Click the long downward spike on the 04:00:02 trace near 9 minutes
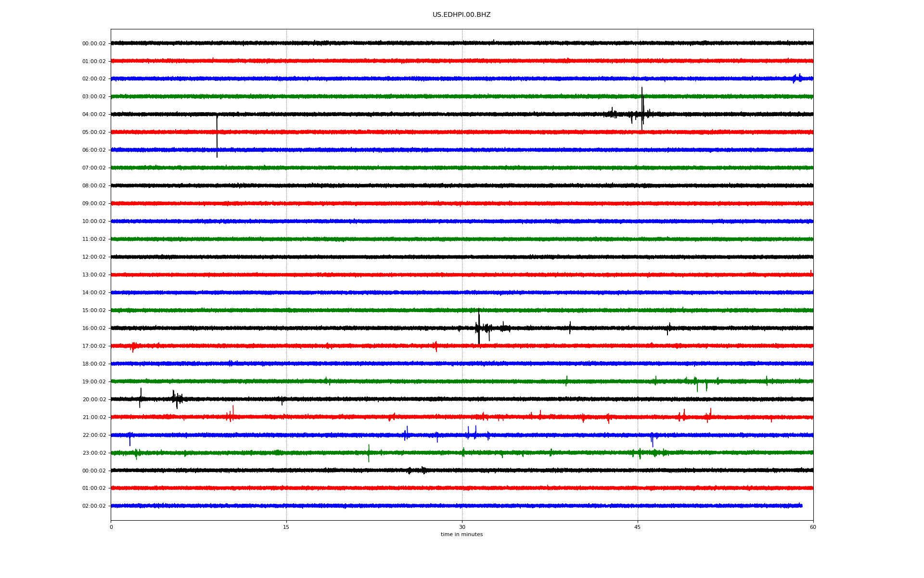924x578 pixels. coord(217,136)
